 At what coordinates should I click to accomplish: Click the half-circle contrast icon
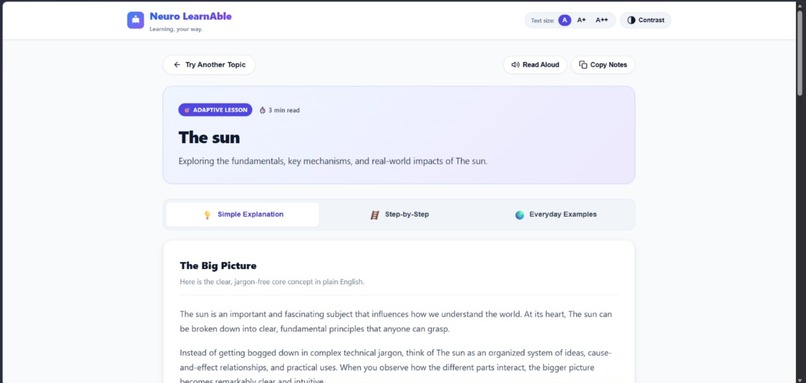(x=631, y=20)
